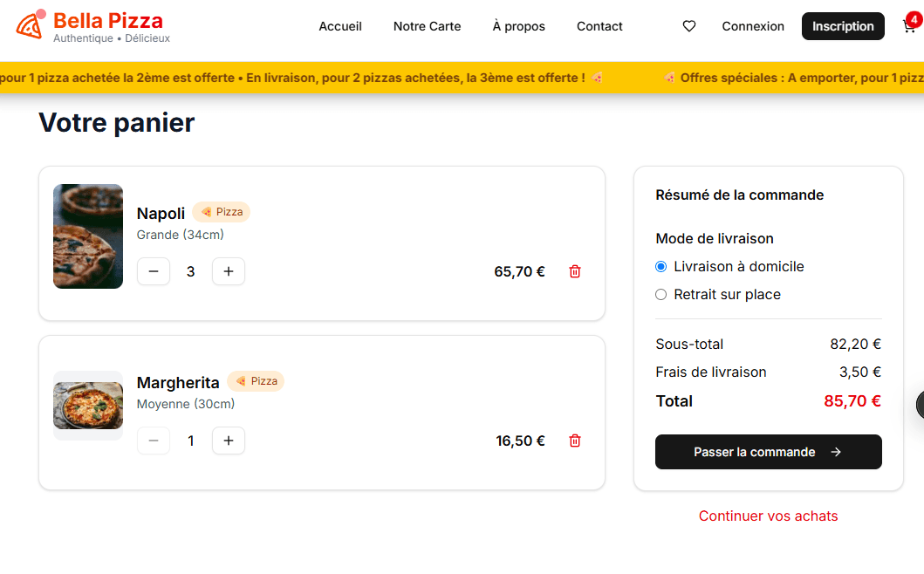Select the "Retrait sur place" radio button
The width and height of the screenshot is (924, 574).
click(x=660, y=294)
